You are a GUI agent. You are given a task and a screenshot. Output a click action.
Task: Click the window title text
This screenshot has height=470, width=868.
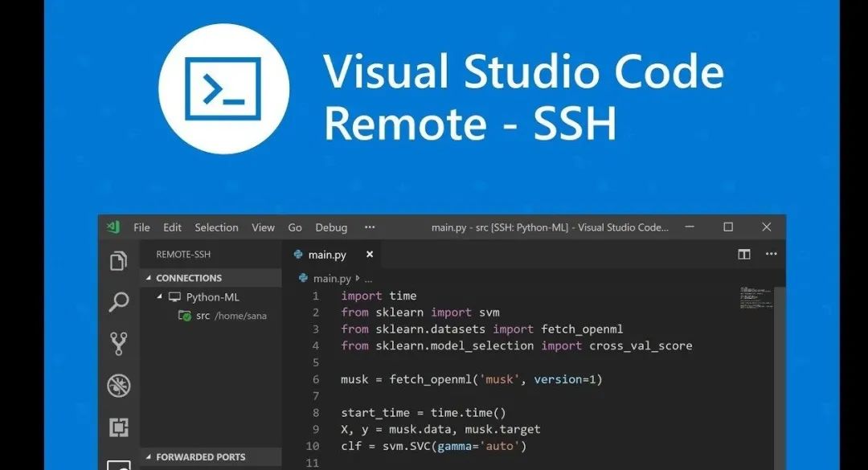[550, 227]
